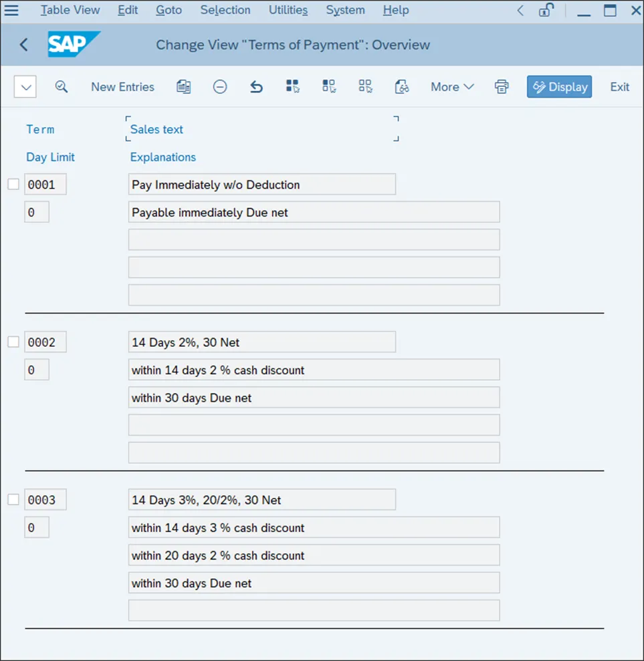Click the 'Change View "Terms of Payment": Overview' title
This screenshot has width=644, height=661.
point(293,45)
